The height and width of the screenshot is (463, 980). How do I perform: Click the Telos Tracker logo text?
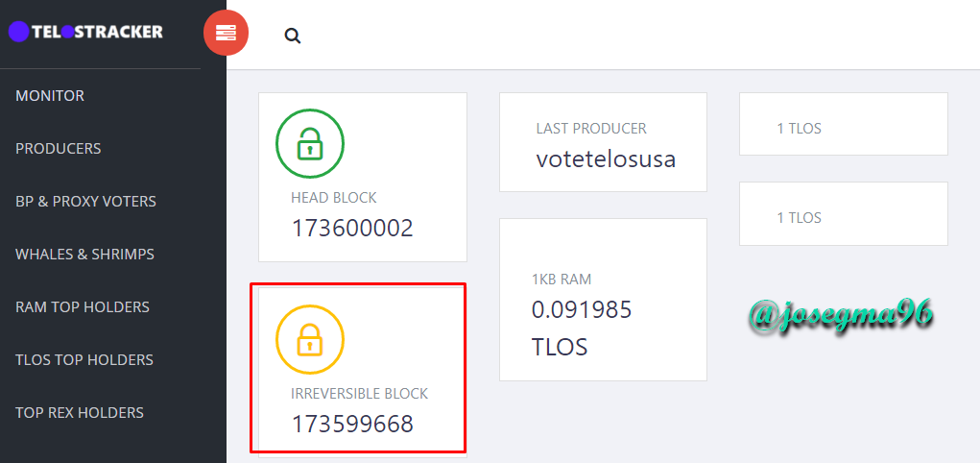(97, 32)
